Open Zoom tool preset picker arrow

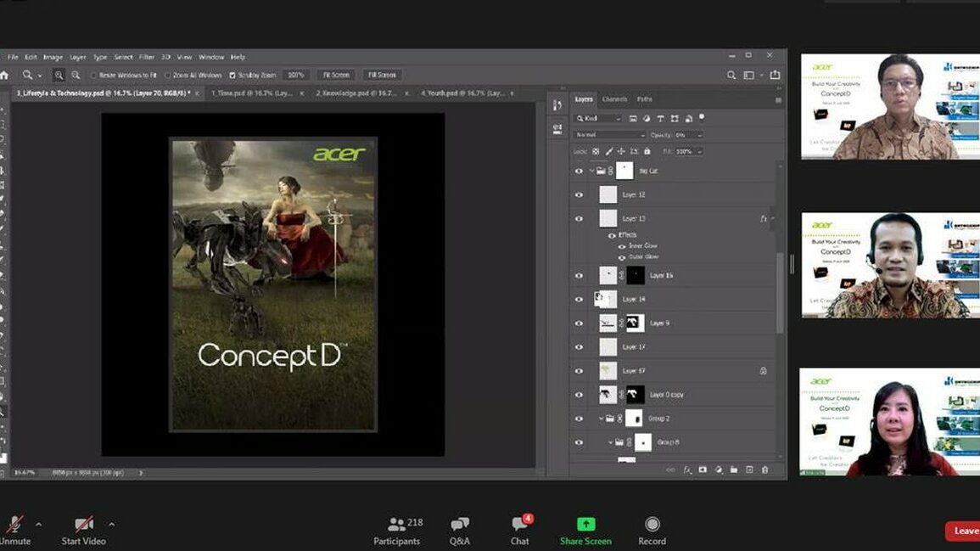[39, 76]
